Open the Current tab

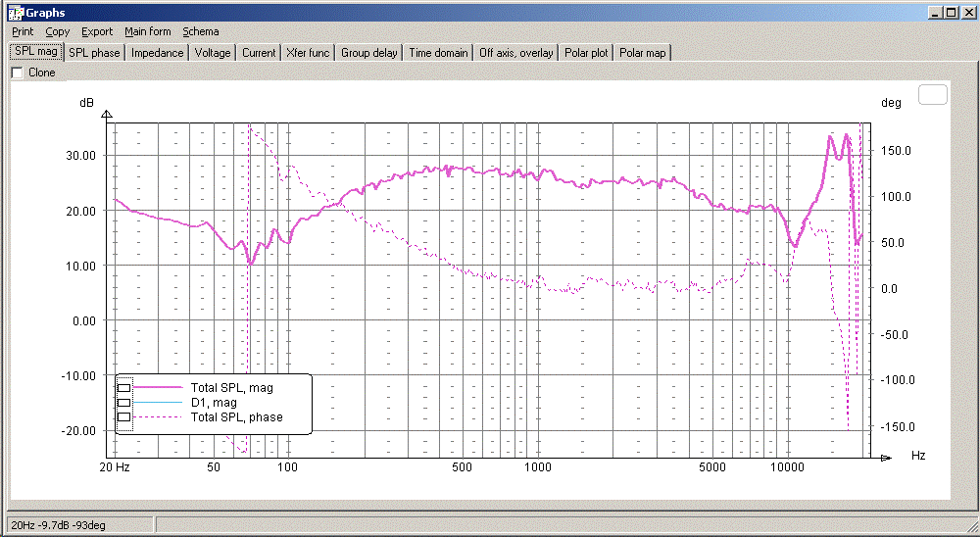click(259, 53)
